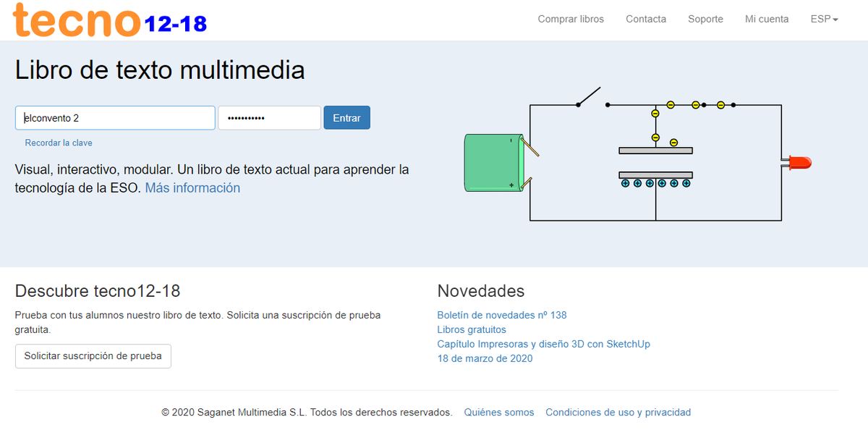
Task: Click the upper capacitor plate
Action: pyautogui.click(x=655, y=151)
